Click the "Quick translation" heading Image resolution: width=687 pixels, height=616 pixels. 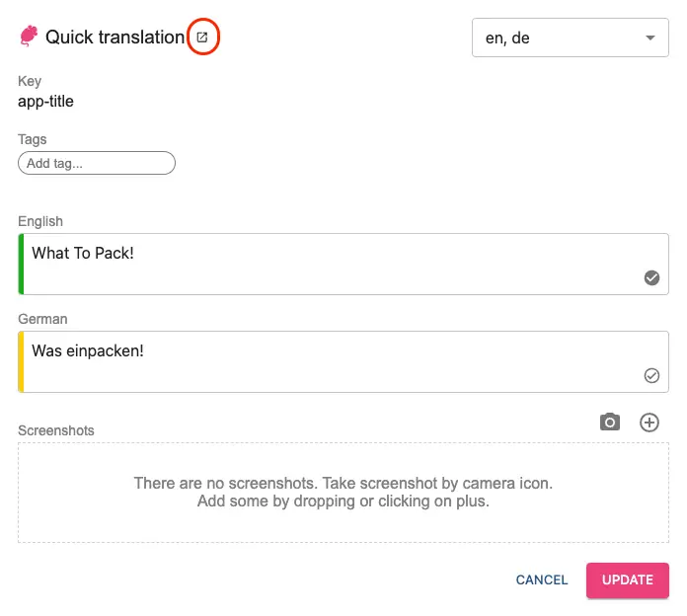[114, 38]
